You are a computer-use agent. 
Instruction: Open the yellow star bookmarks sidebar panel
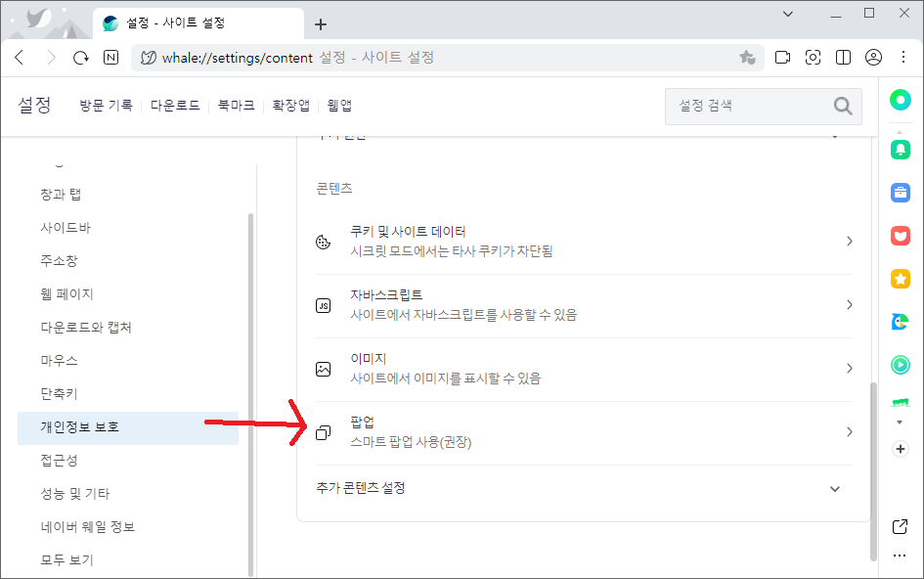pos(899,279)
